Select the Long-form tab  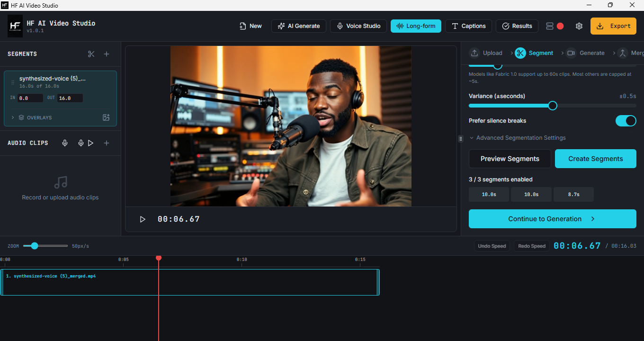point(416,26)
